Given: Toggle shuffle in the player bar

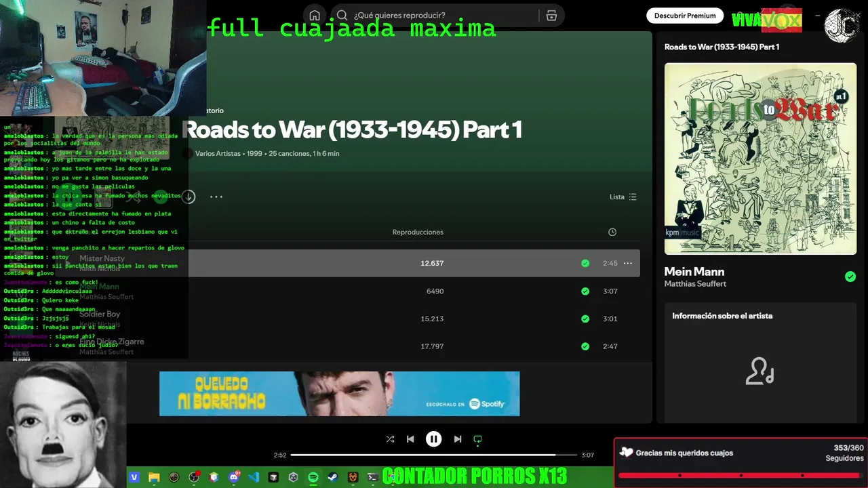Looking at the screenshot, I should pyautogui.click(x=390, y=439).
